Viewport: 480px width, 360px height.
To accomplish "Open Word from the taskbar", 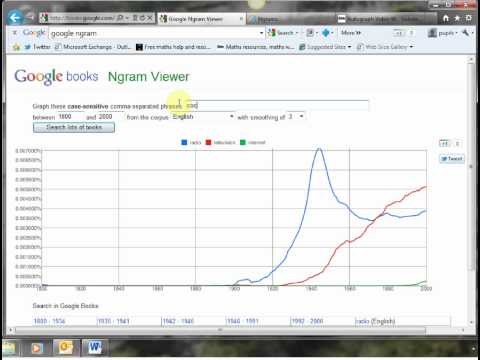I will coord(95,348).
